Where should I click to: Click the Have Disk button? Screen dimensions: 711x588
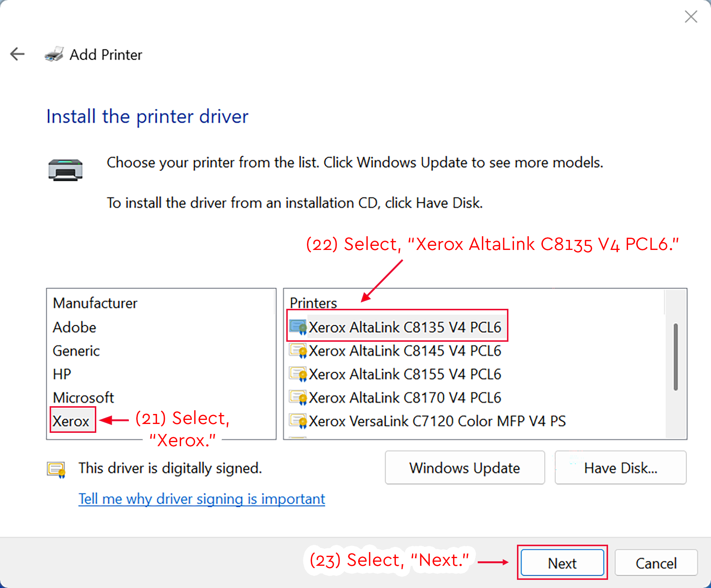tap(620, 468)
